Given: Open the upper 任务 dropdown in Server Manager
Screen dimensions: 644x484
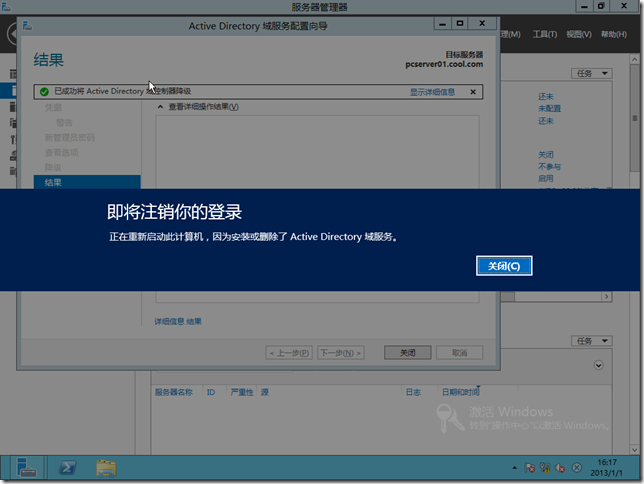Looking at the screenshot, I should [x=591, y=74].
